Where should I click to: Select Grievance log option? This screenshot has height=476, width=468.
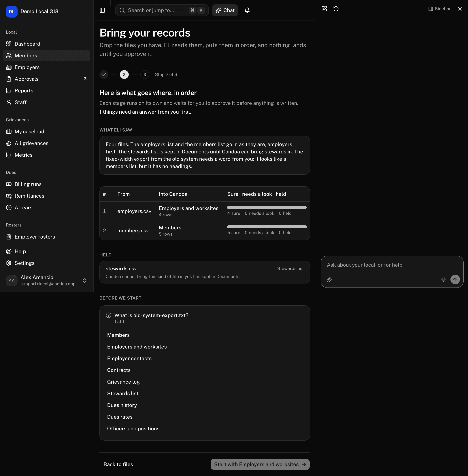[205, 382]
